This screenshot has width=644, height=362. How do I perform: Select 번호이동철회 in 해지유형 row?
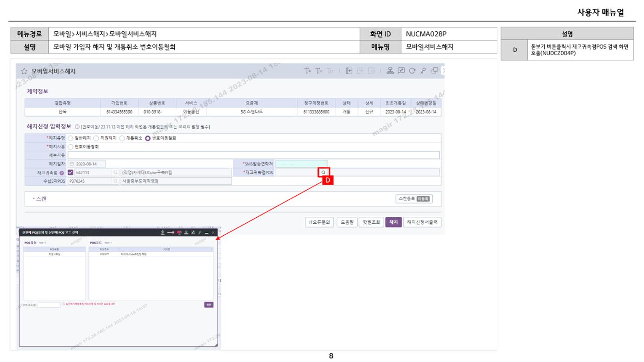(x=148, y=138)
